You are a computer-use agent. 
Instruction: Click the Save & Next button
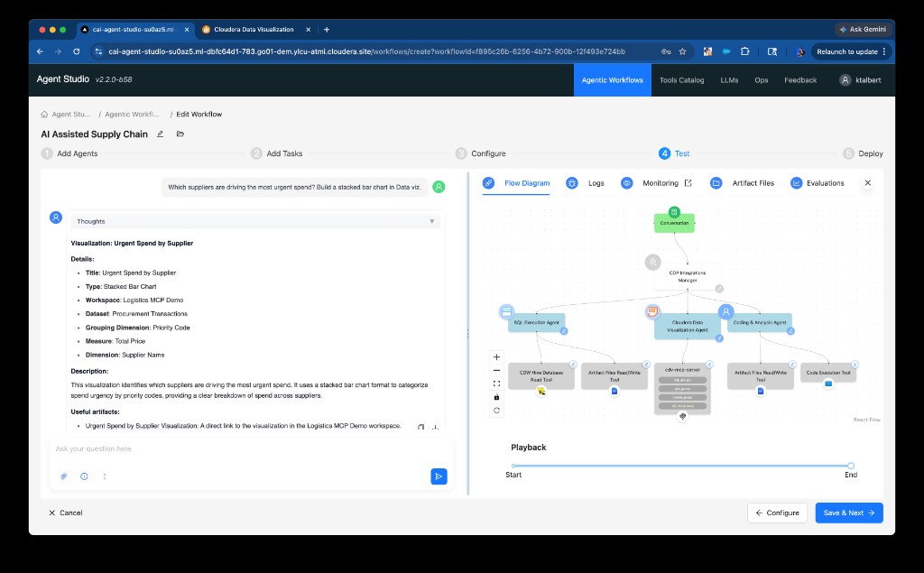coord(849,513)
